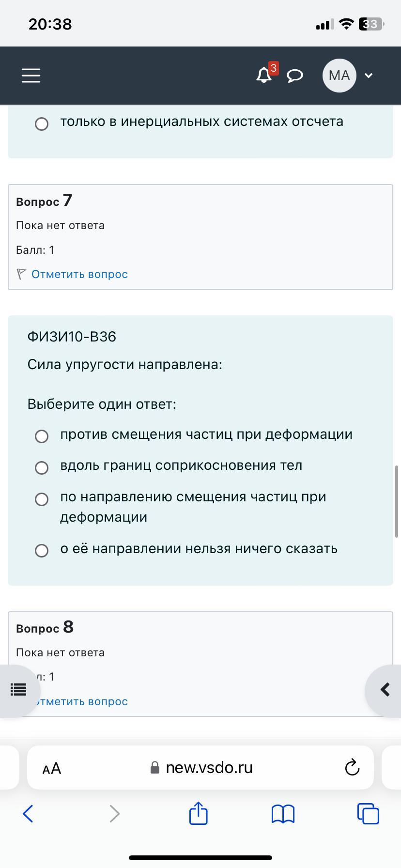Open the quiz navigation list drawer
Viewport: 401px width, 868px height.
pyautogui.click(x=18, y=690)
